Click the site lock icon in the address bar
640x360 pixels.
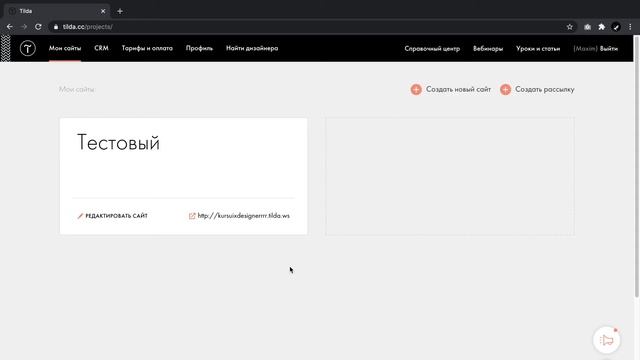tap(56, 27)
